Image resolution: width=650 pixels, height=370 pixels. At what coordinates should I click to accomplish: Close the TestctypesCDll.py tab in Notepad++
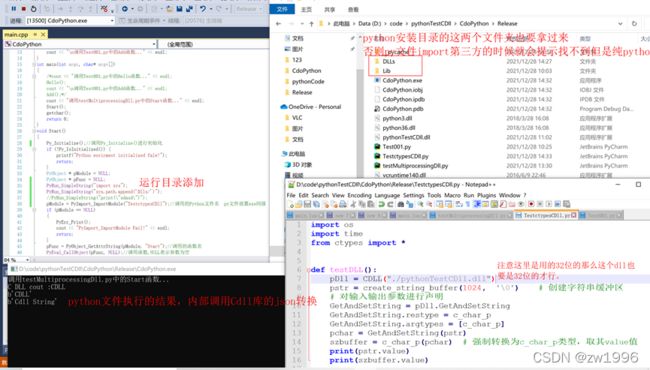pyautogui.click(x=574, y=215)
